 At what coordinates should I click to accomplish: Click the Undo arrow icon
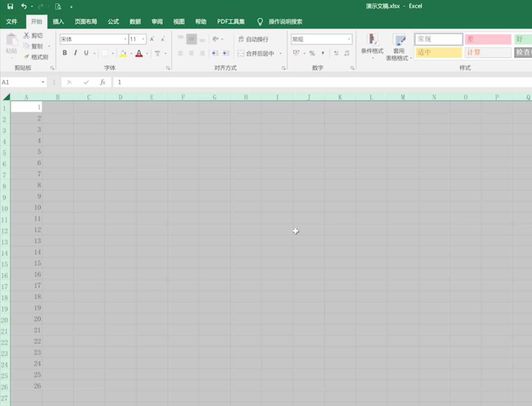[24, 6]
